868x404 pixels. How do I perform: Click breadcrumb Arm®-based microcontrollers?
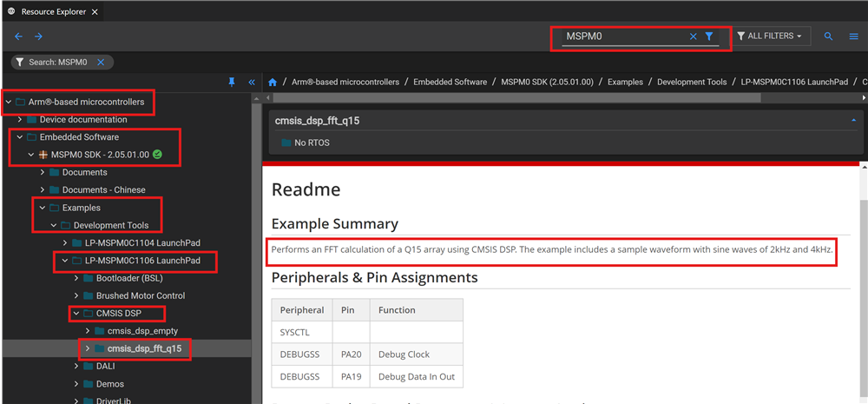coord(346,82)
